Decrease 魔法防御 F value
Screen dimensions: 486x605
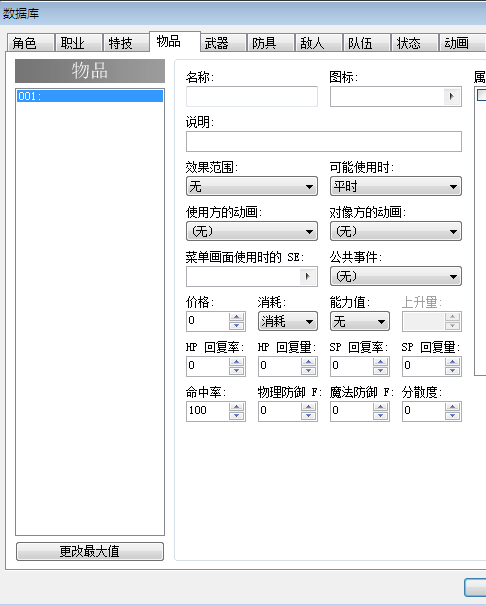click(381, 416)
